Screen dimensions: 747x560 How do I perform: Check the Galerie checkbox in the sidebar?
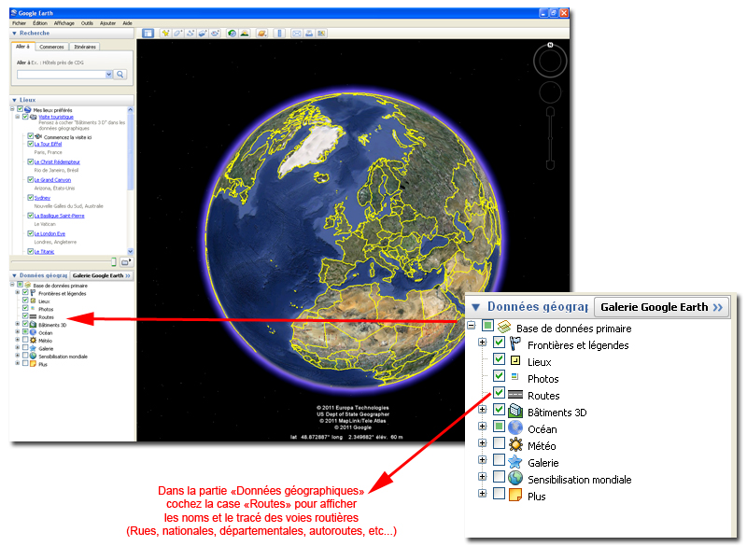pyautogui.click(x=25, y=347)
